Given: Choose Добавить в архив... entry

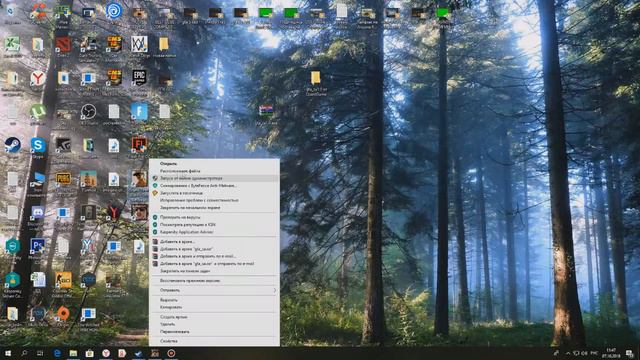Looking at the screenshot, I should click(215, 242).
